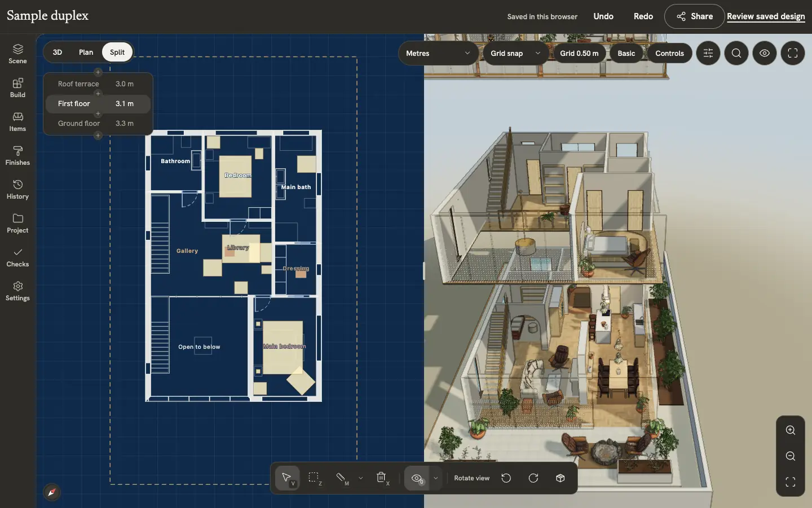This screenshot has height=508, width=812.
Task: Toggle the Grid 0.50 m setting
Action: 579,53
